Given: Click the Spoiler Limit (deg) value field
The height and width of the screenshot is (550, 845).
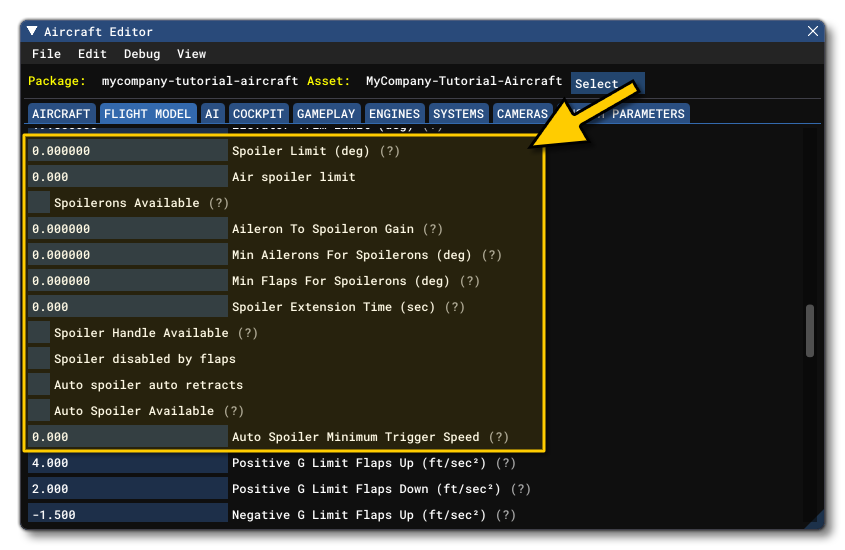Looking at the screenshot, I should click(128, 151).
